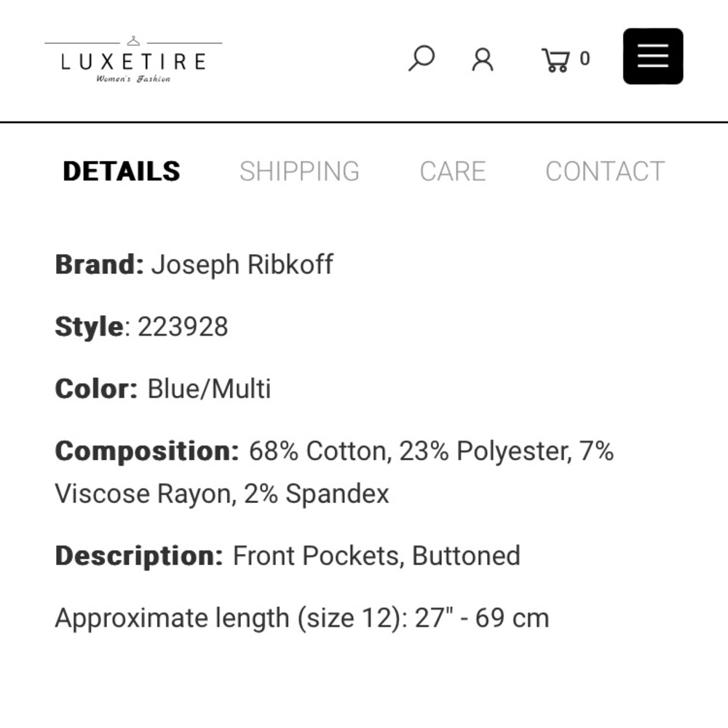Click the hanger icon above the logo
This screenshot has width=728, height=728.
pos(132,41)
